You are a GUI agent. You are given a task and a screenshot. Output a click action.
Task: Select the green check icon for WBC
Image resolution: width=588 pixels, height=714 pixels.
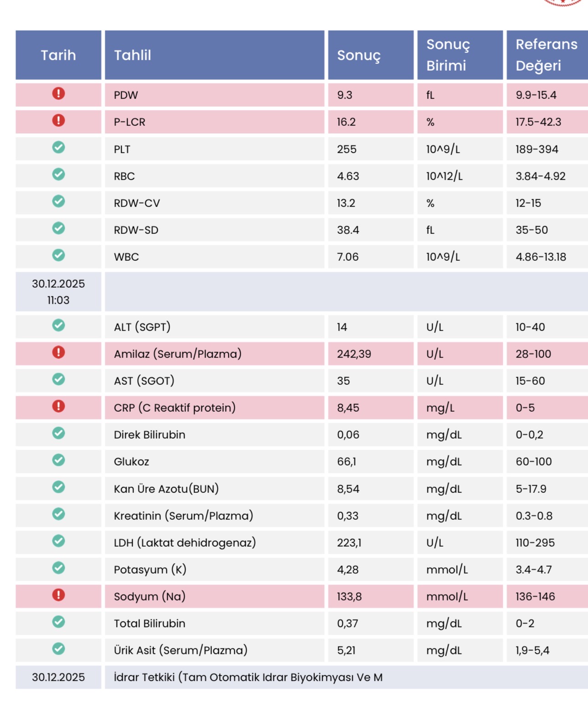58,255
